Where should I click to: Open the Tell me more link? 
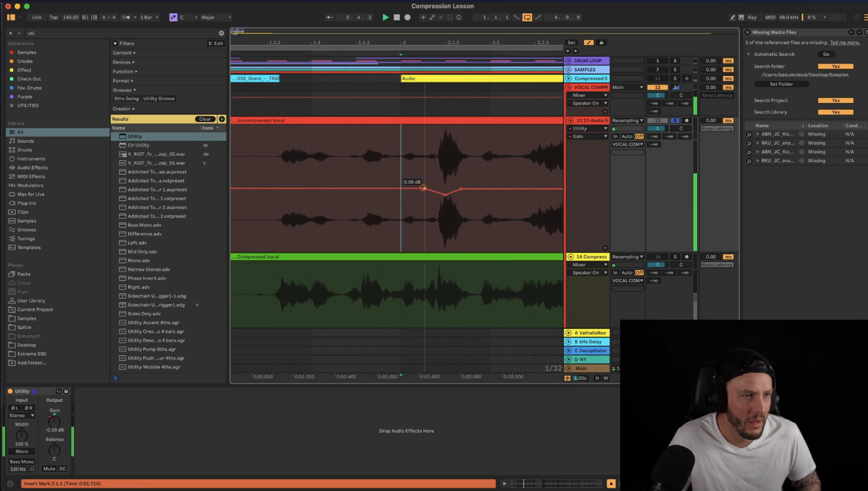(x=845, y=43)
